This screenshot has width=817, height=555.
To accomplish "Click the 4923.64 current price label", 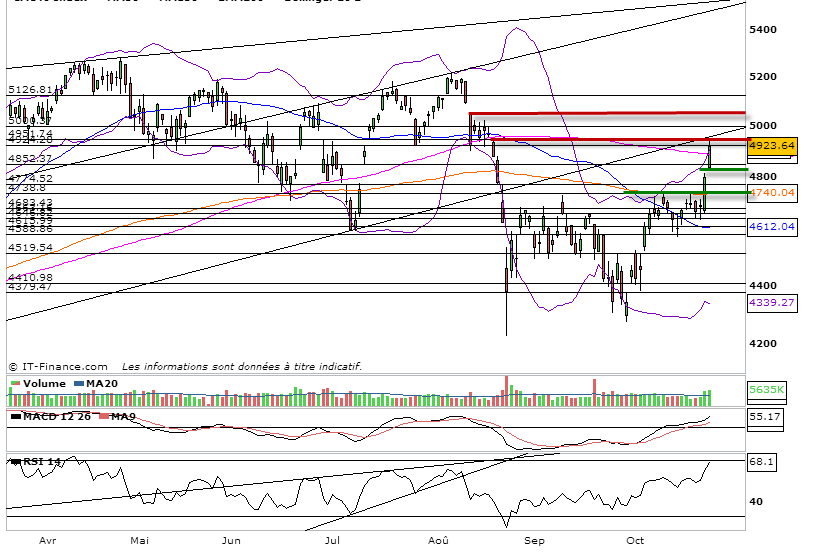I will tap(772, 146).
